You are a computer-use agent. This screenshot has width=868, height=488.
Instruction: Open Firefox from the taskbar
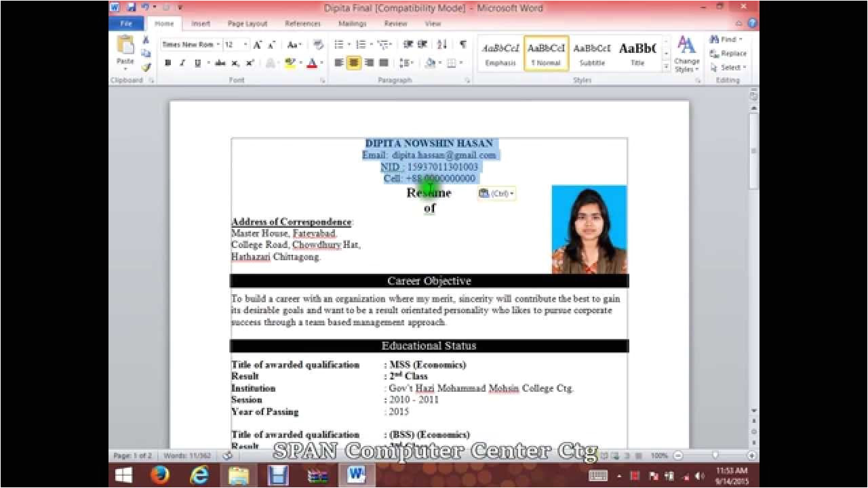160,475
